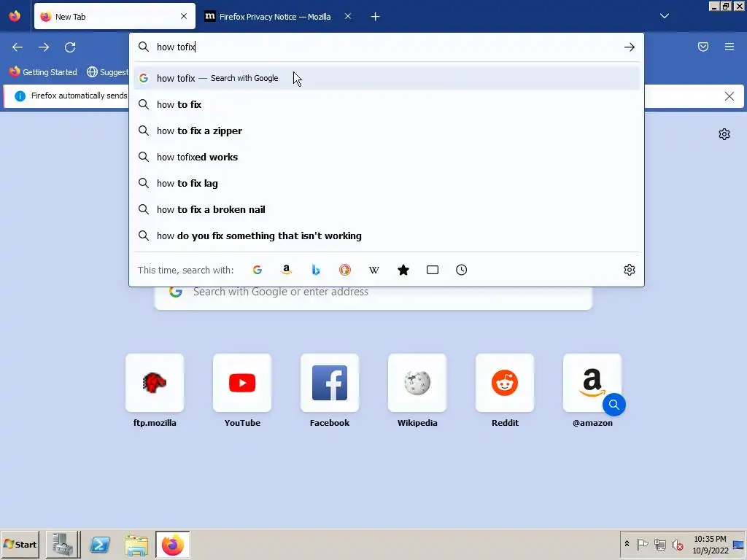Launch Server Manager from taskbar
The height and width of the screenshot is (560, 747).
(x=63, y=544)
